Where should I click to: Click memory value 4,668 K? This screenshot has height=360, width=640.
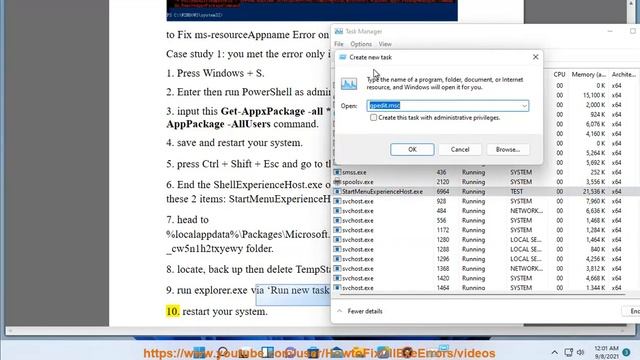pyautogui.click(x=596, y=278)
